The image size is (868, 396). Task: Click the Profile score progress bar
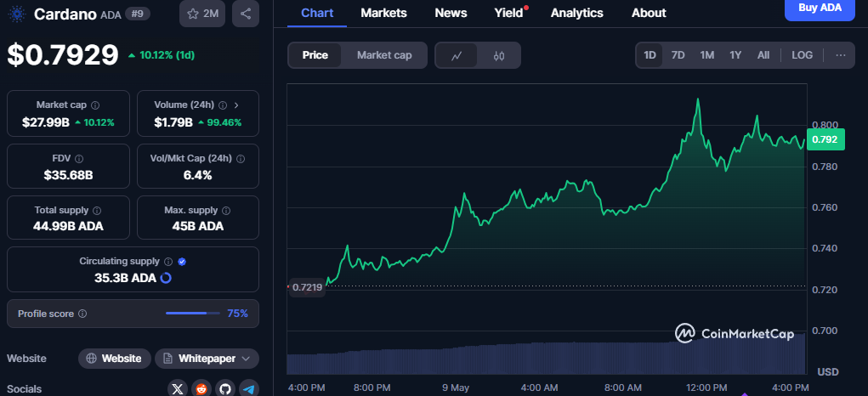click(193, 314)
